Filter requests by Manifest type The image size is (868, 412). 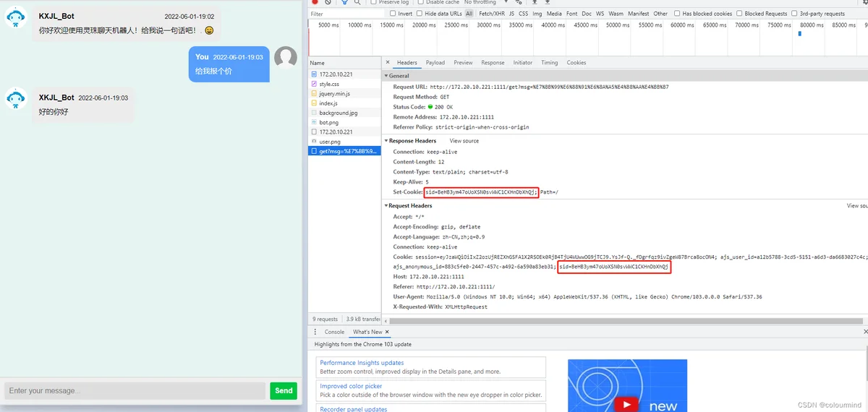(639, 14)
